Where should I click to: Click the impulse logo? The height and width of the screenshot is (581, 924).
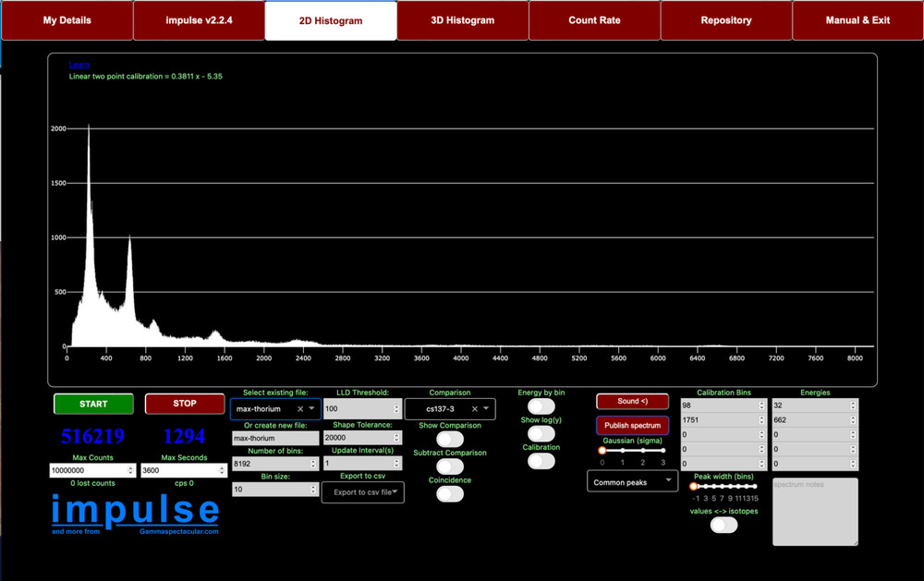coord(135,510)
